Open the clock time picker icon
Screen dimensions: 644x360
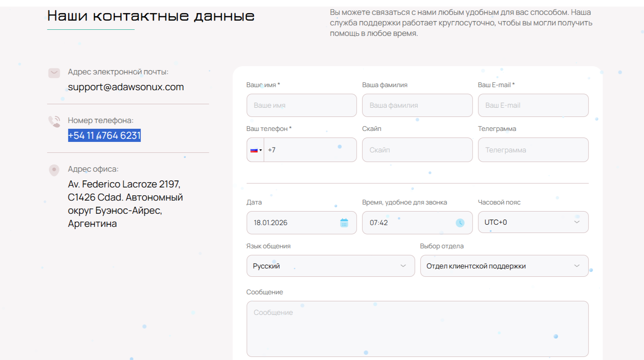point(460,223)
